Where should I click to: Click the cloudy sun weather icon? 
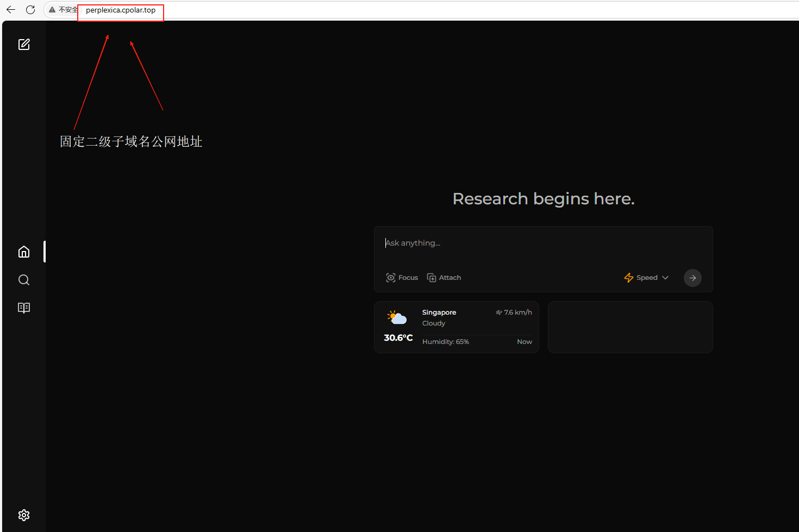coord(397,317)
